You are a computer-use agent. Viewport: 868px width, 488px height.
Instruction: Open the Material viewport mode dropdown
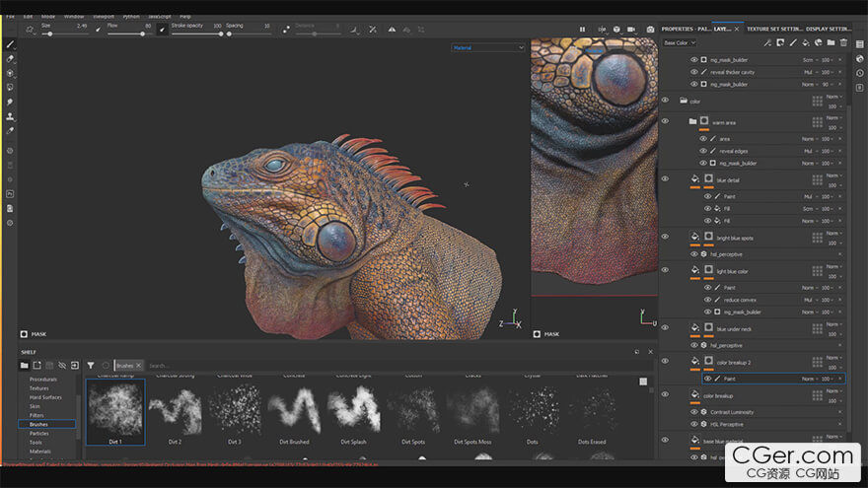[487, 47]
